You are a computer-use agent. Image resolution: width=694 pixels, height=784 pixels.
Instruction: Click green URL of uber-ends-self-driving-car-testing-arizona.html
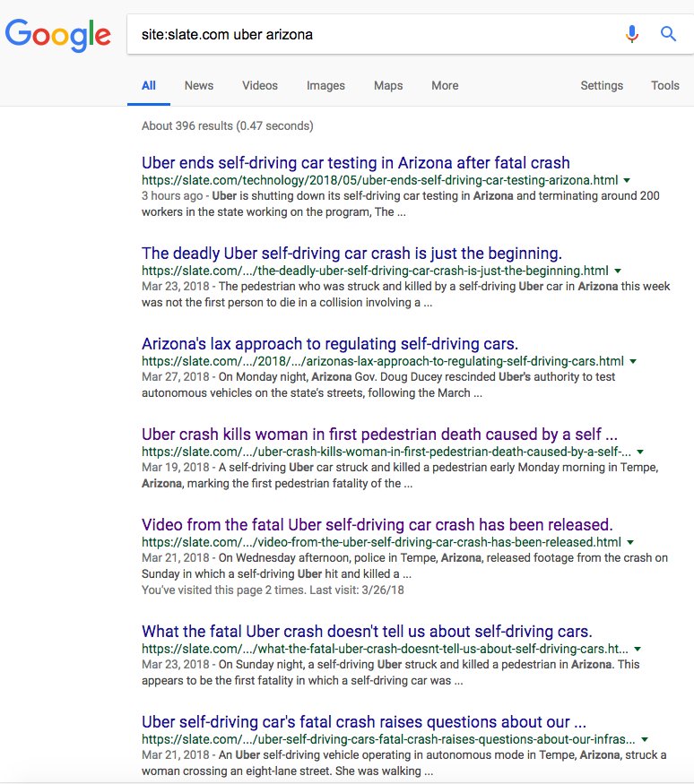coord(380,180)
